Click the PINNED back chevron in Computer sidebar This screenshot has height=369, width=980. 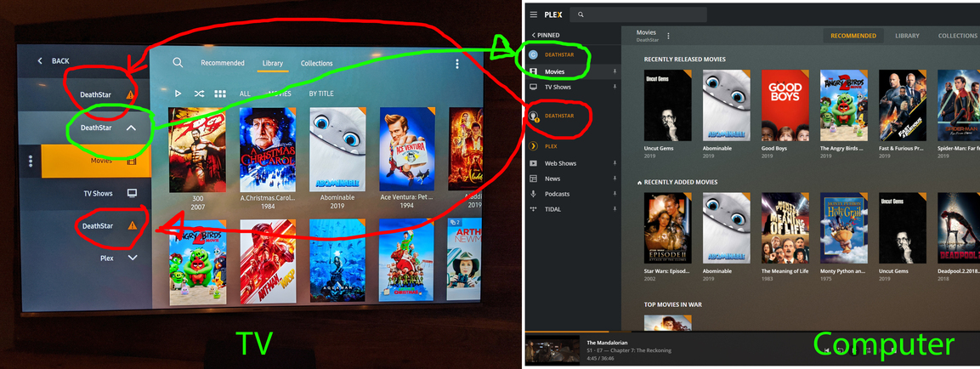533,35
